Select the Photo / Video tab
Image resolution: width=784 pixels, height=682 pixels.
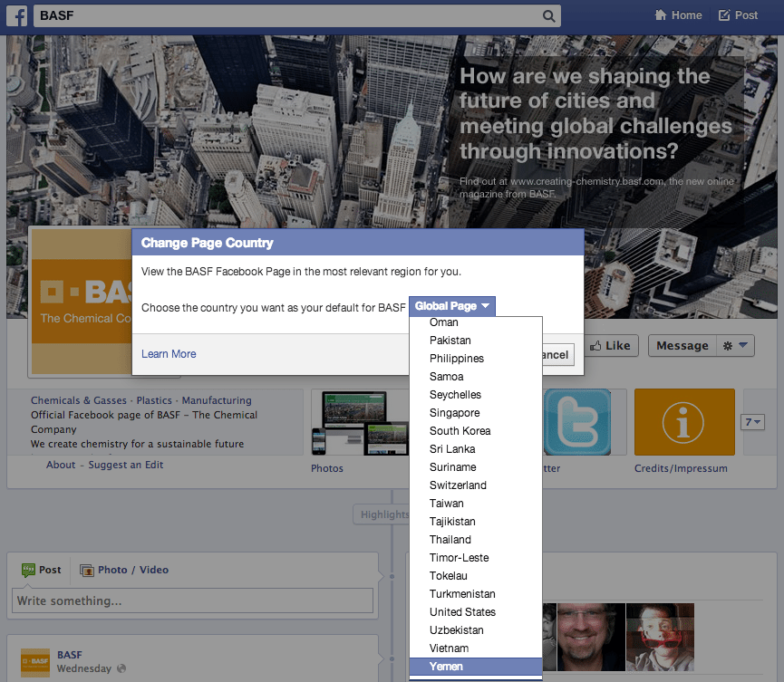[x=124, y=570]
